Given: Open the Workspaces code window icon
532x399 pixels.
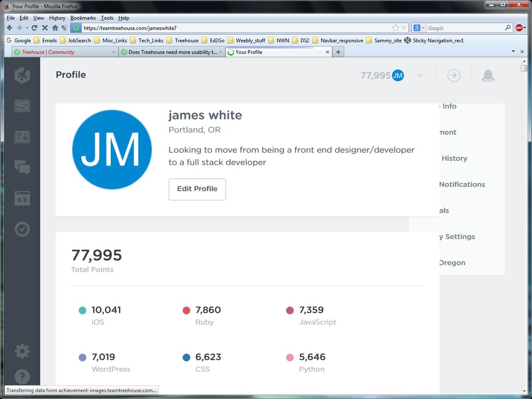Looking at the screenshot, I should coord(22,198).
